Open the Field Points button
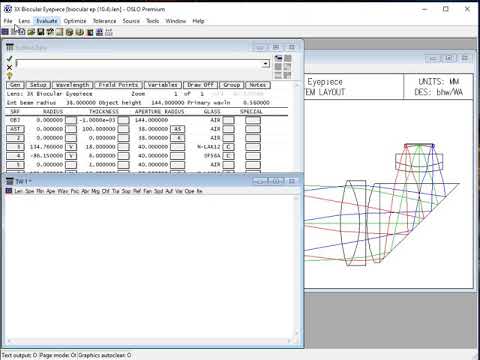Image resolution: width=480 pixels, height=360 pixels. click(118, 85)
